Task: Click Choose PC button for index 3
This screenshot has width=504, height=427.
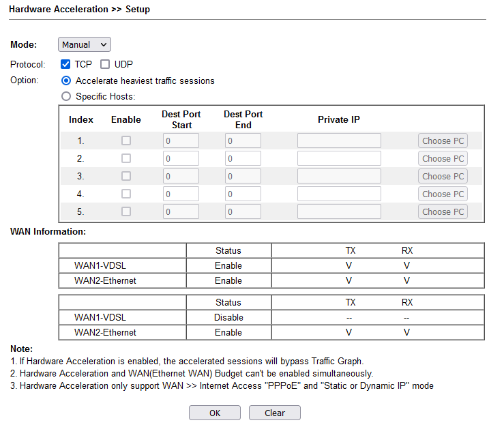Action: [x=443, y=176]
